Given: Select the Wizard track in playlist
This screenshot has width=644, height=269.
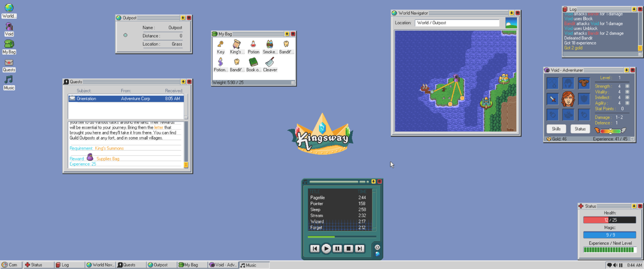Looking at the screenshot, I should pyautogui.click(x=340, y=221).
